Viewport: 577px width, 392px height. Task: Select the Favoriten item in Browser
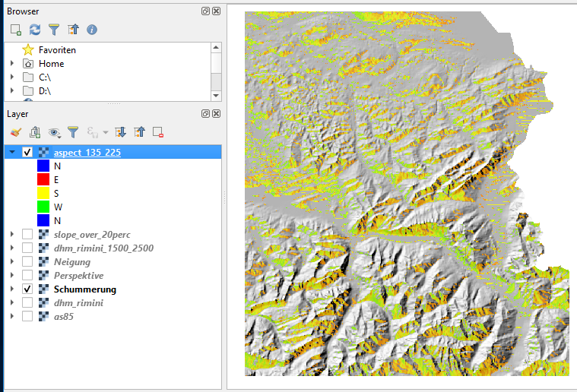pos(57,50)
